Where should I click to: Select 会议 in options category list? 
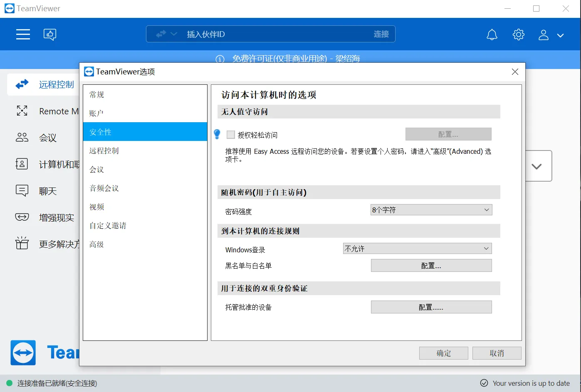coord(145,169)
